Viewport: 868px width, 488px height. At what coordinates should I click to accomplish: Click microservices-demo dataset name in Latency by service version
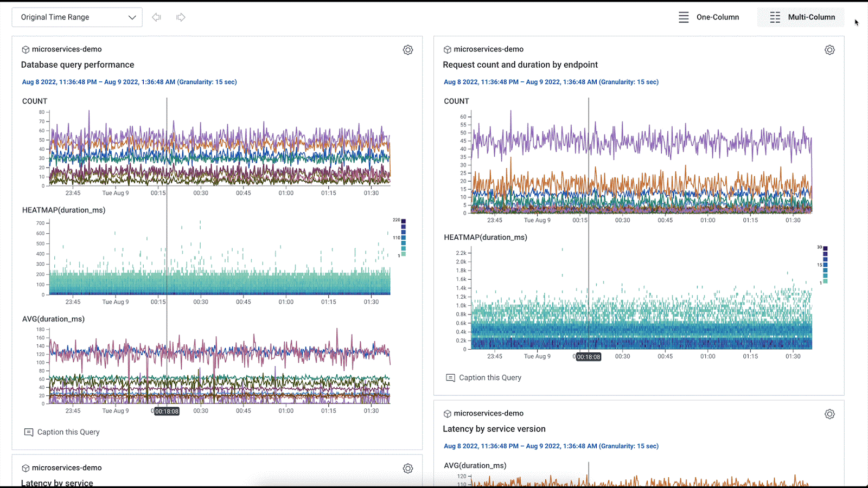pyautogui.click(x=488, y=414)
